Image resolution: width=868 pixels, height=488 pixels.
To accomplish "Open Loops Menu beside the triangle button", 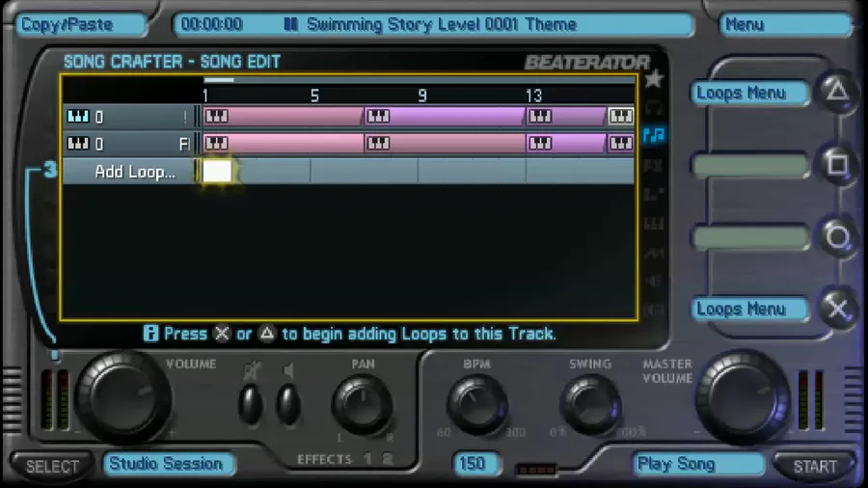I will pos(750,93).
